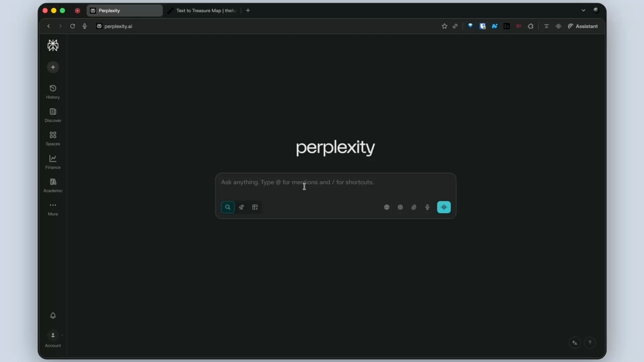Go to Spaces in the sidebar
This screenshot has width=644, height=362.
[53, 139]
